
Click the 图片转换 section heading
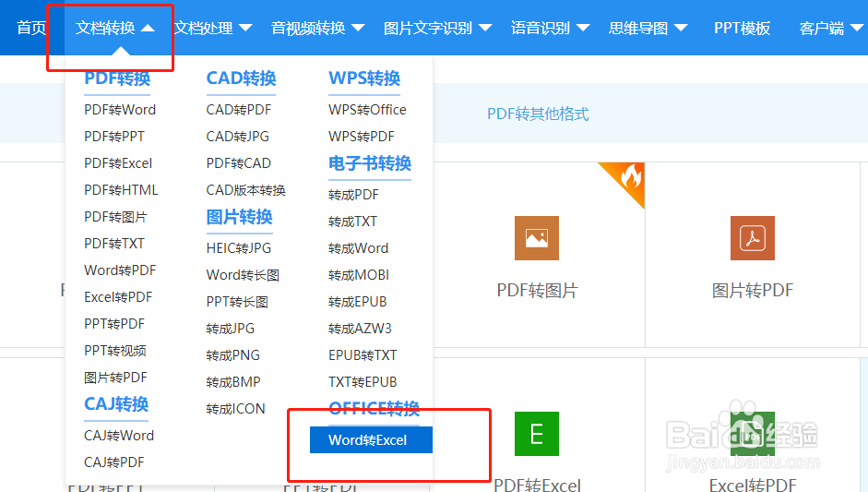click(239, 217)
